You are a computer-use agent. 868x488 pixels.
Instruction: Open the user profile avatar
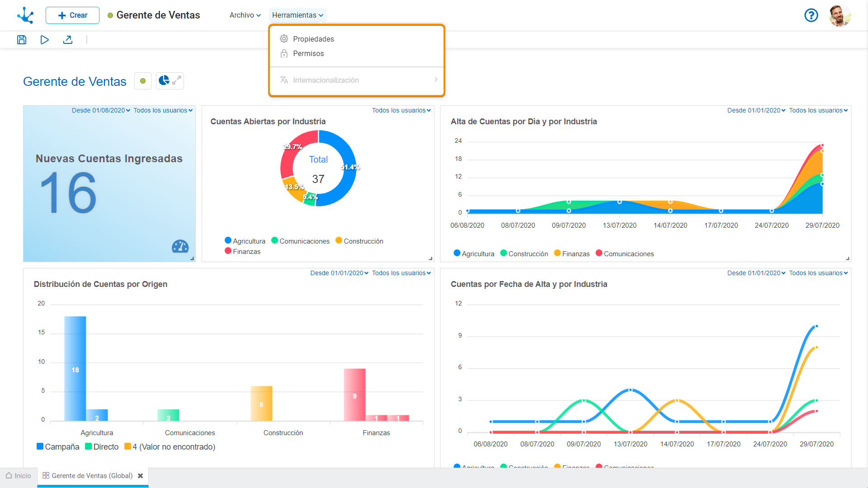coord(840,15)
